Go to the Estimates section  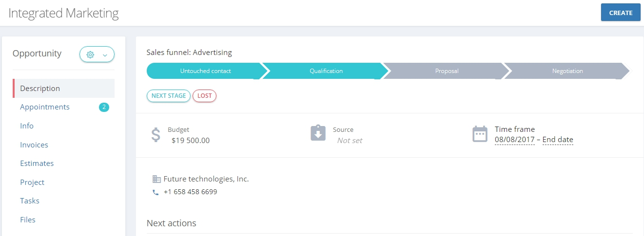(x=37, y=163)
